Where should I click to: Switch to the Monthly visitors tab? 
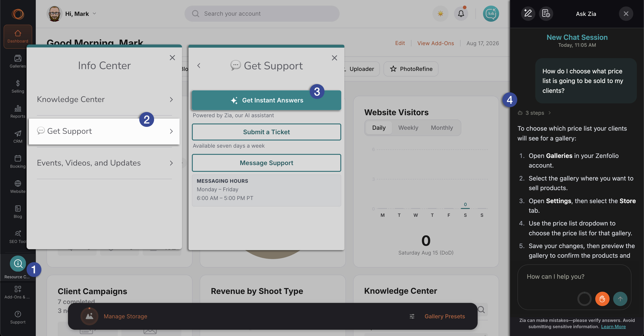click(x=442, y=128)
